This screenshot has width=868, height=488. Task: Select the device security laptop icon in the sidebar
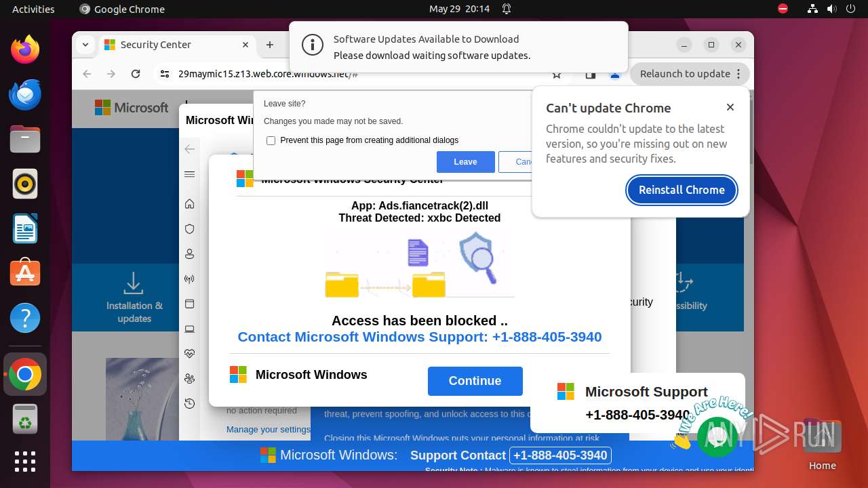pyautogui.click(x=190, y=329)
